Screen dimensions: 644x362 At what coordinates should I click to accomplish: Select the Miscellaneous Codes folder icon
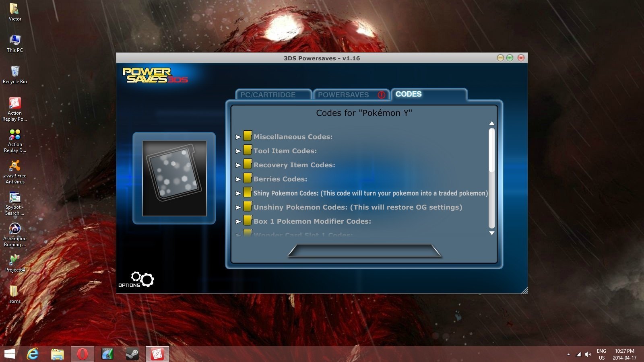(x=248, y=136)
